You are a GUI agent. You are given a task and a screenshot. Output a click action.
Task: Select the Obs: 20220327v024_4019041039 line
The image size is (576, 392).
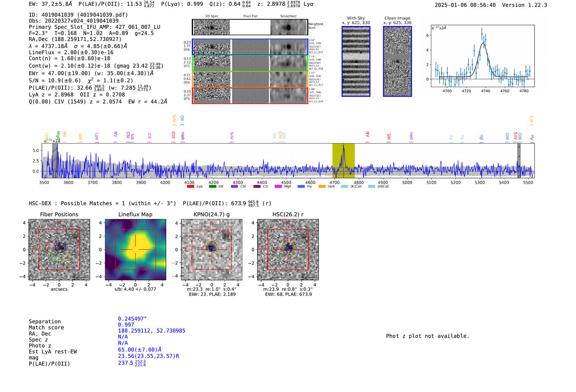[74, 21]
